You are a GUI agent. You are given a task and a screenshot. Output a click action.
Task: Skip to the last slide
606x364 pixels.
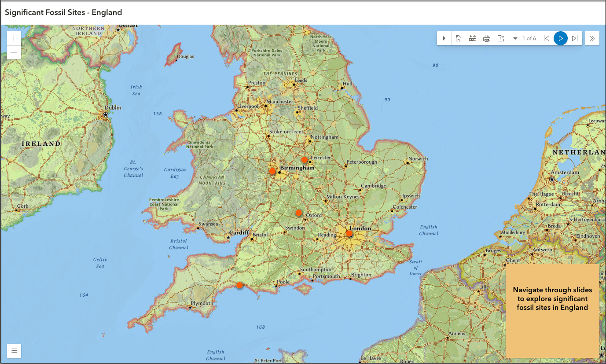tap(575, 38)
